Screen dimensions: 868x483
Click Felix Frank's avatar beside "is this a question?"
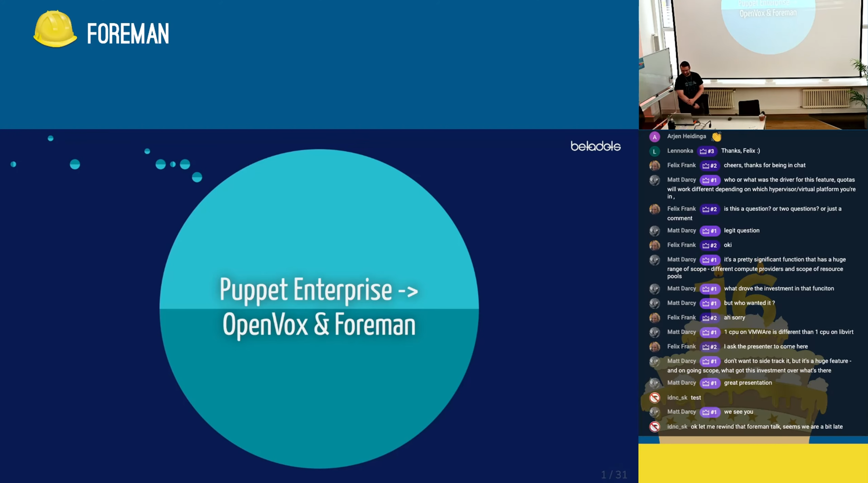(x=654, y=209)
